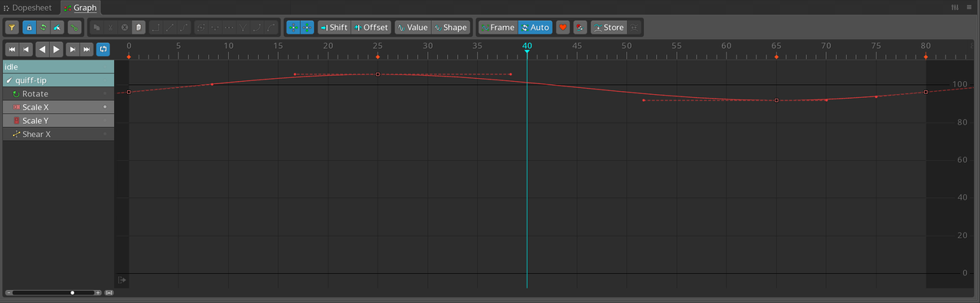This screenshot has height=303, width=980.
Task: Toggle the blue paint brush icon
Action: click(57, 28)
